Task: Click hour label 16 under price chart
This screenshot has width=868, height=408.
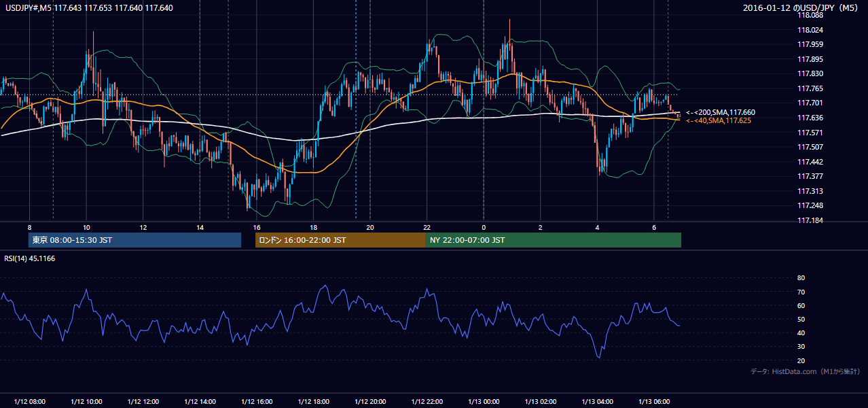Action: [256, 227]
